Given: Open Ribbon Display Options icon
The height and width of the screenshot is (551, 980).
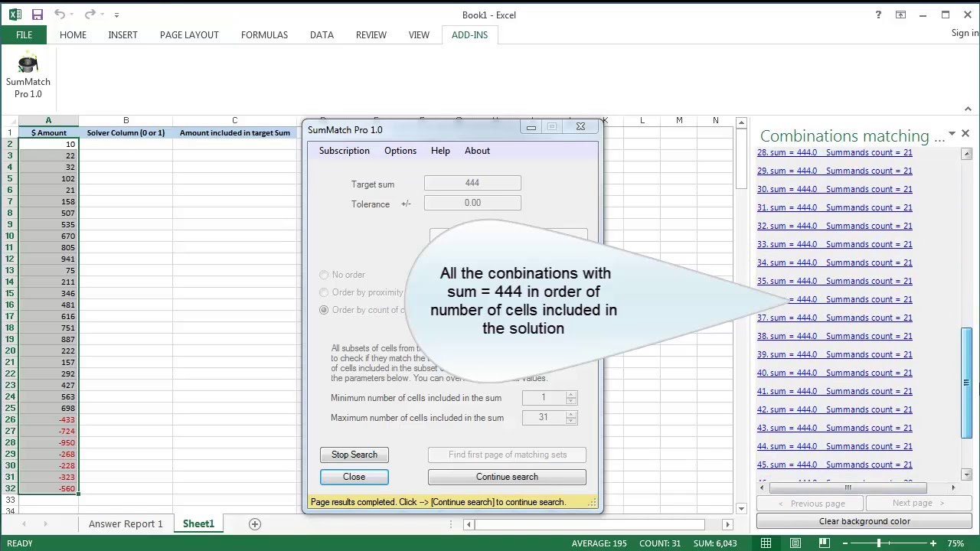Looking at the screenshot, I should (901, 15).
